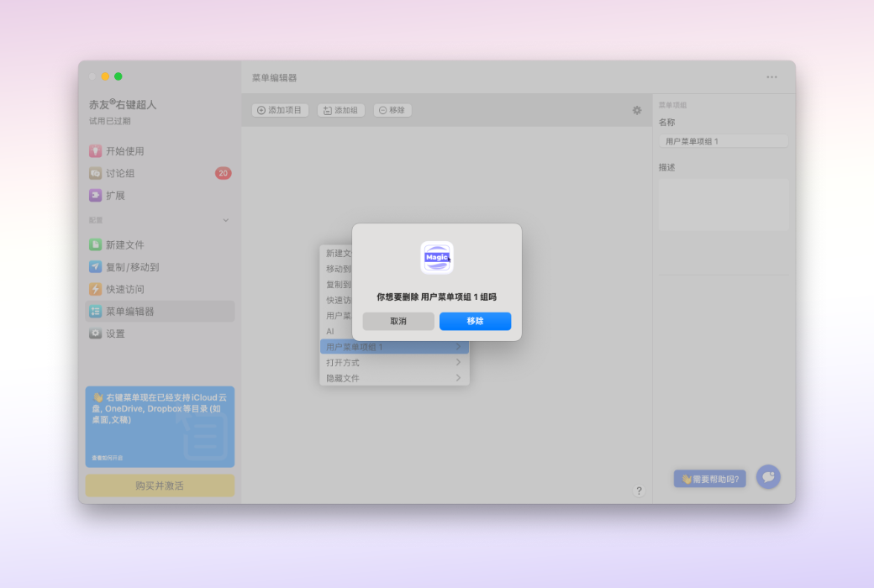Screen dimensions: 874x588
Task: Select the 复制/移动到 sidebar icon
Action: (95, 267)
